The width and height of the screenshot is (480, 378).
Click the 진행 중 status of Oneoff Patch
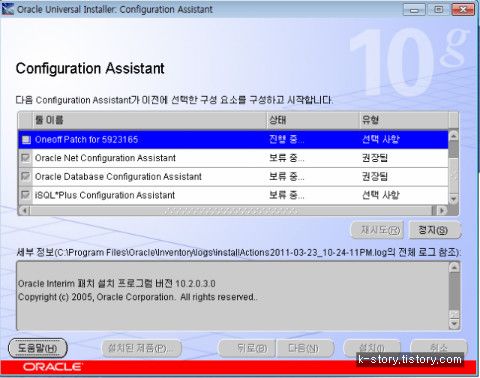coord(286,139)
